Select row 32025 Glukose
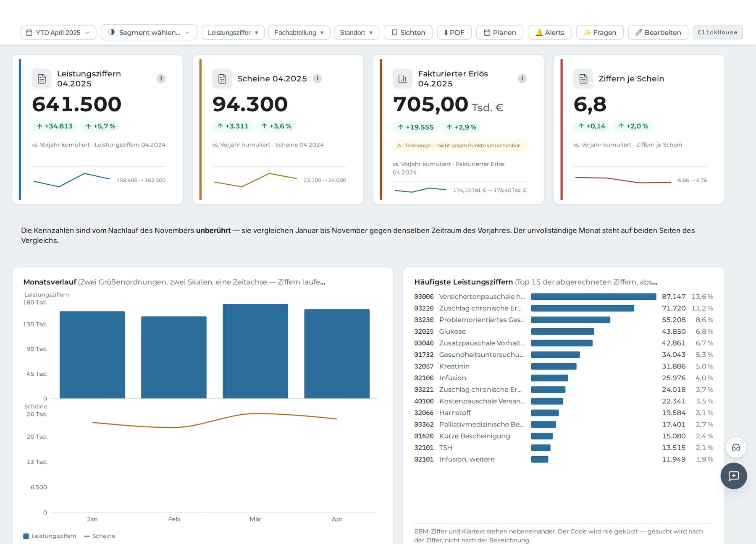Screen dimensions: 756x544 click(564, 331)
